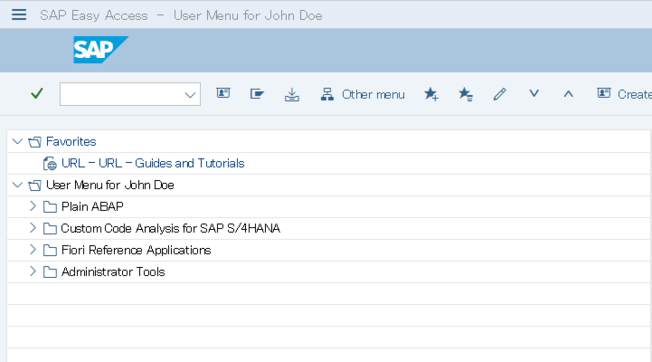Open URL - Guides and Tutorials link
The image size is (652, 362).
click(153, 163)
